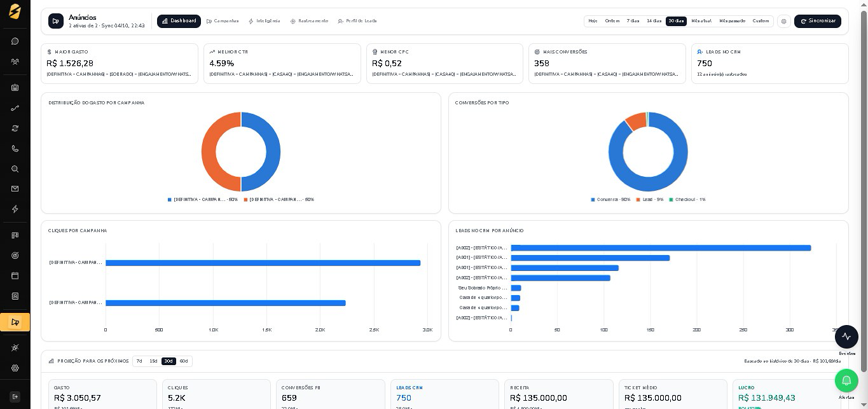Click the Sincronizar button
This screenshot has height=409, width=868.
(x=818, y=21)
